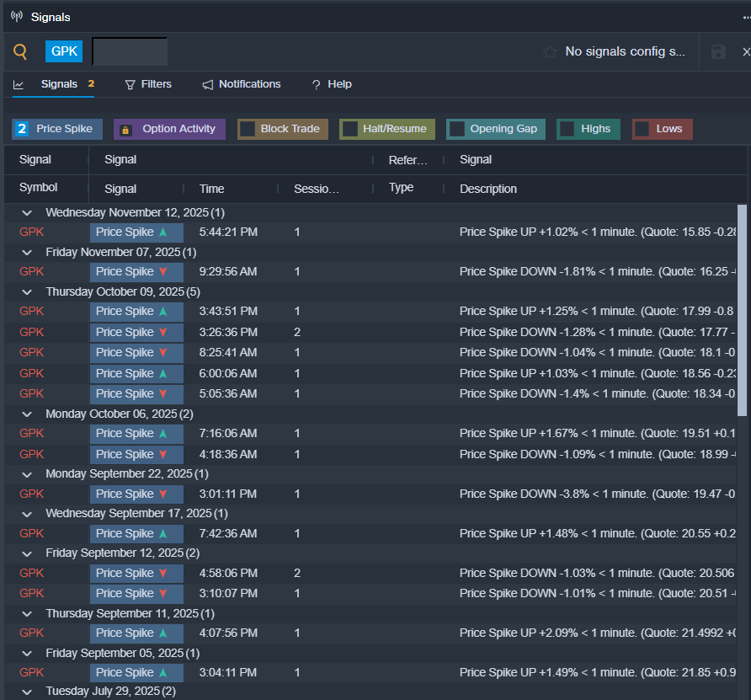
Task: Check the Opening Gap signal checkbox
Action: tap(457, 129)
